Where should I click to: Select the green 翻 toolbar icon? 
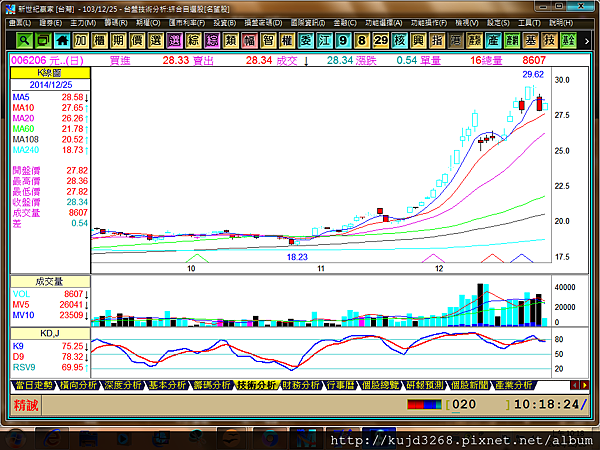click(512, 40)
